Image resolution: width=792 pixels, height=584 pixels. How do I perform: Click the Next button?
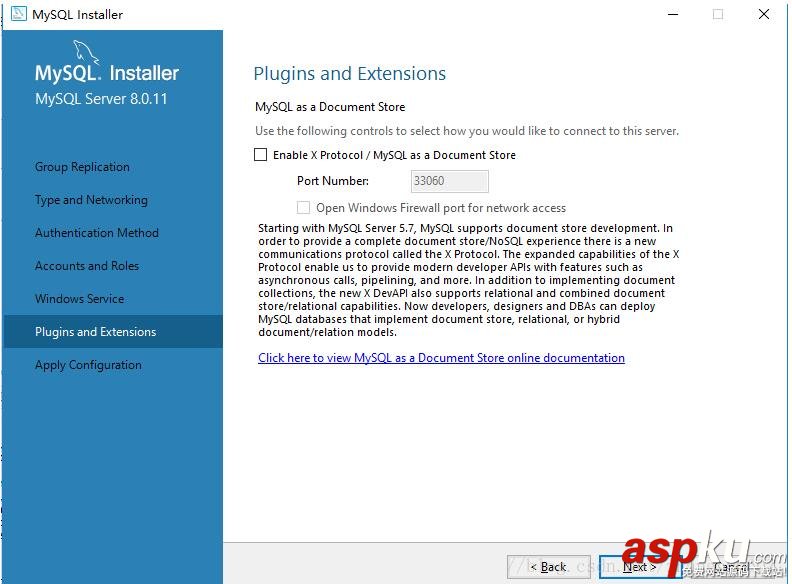pyautogui.click(x=639, y=567)
